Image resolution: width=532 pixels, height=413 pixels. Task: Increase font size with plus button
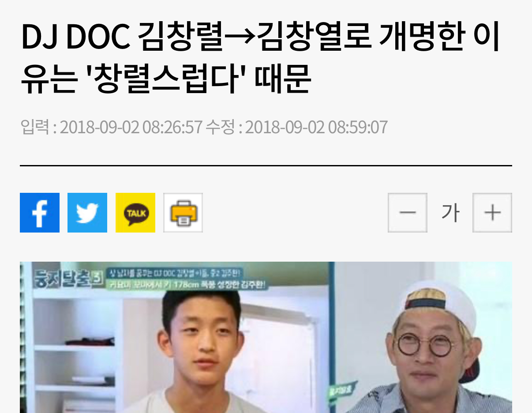click(492, 213)
